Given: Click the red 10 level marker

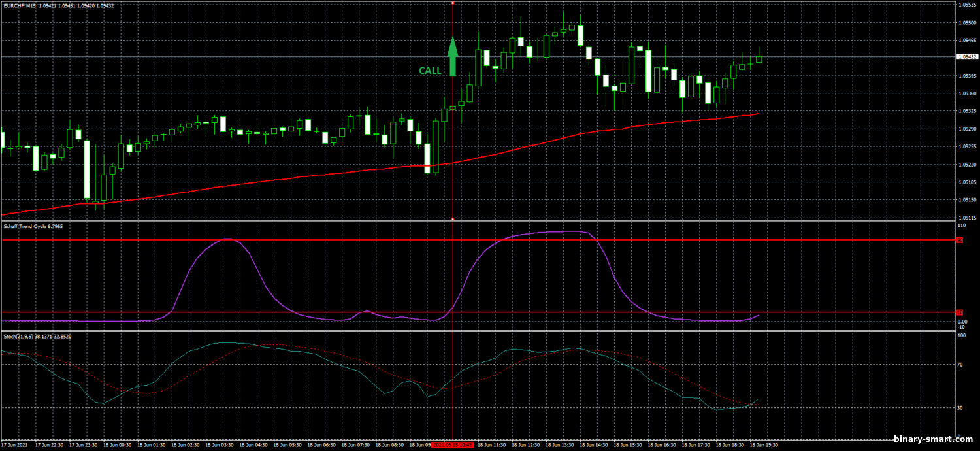Looking at the screenshot, I should [x=960, y=312].
